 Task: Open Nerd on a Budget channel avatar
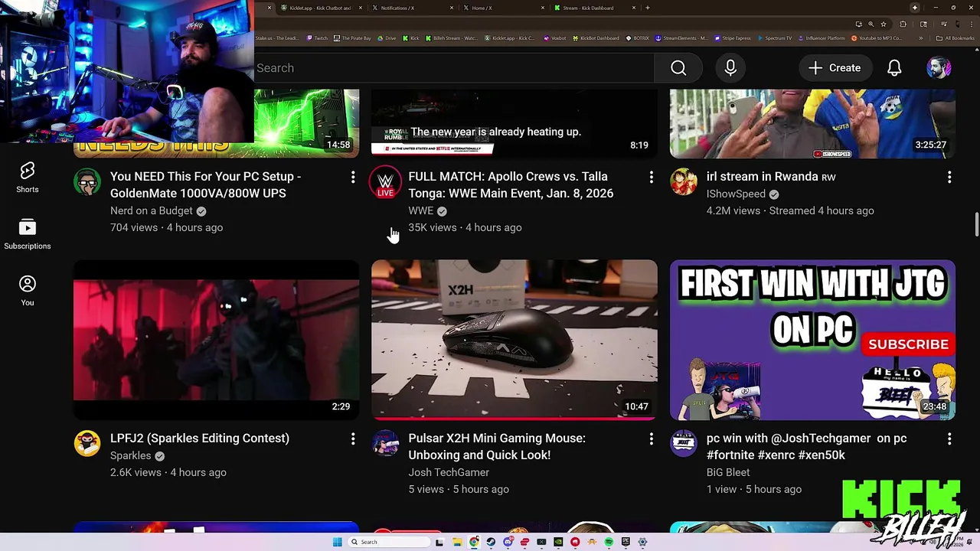87,182
